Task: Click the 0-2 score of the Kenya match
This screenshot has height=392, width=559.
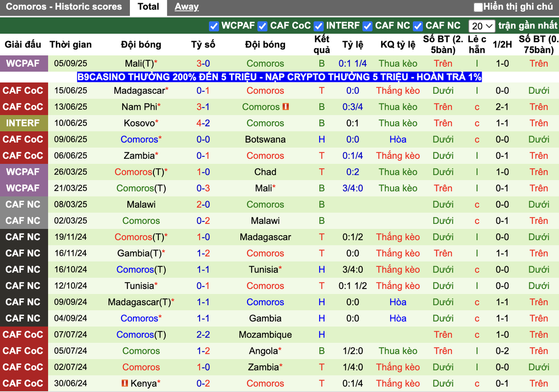Action: tap(203, 383)
